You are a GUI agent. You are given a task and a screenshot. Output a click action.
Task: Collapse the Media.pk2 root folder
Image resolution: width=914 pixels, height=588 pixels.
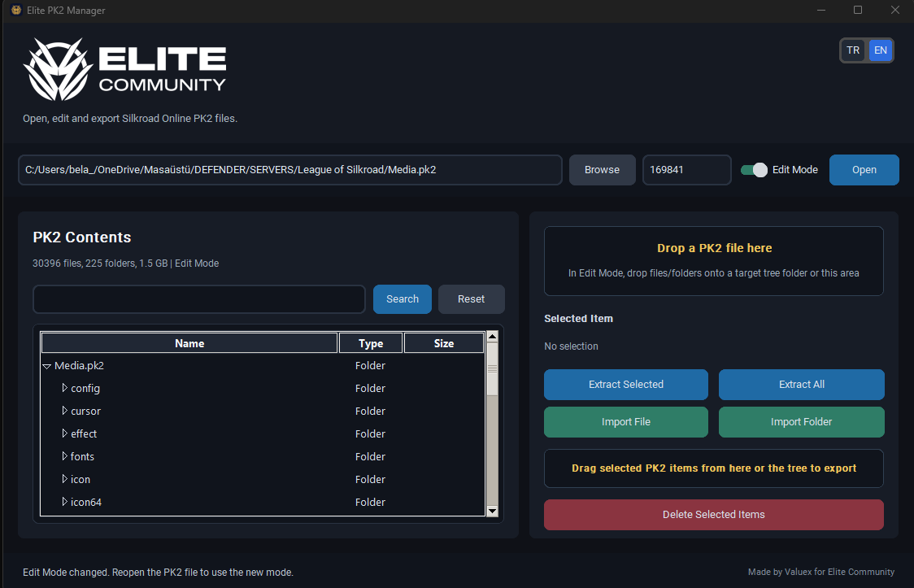tap(46, 366)
